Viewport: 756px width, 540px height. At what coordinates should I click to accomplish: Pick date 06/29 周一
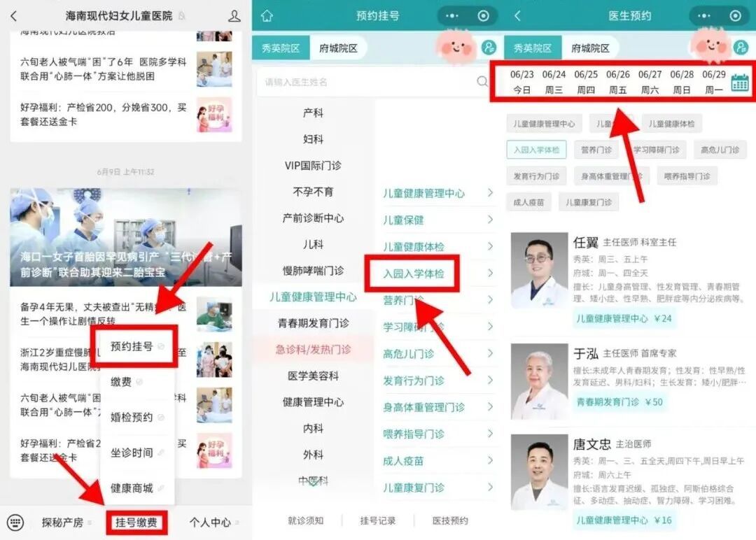coord(713,82)
